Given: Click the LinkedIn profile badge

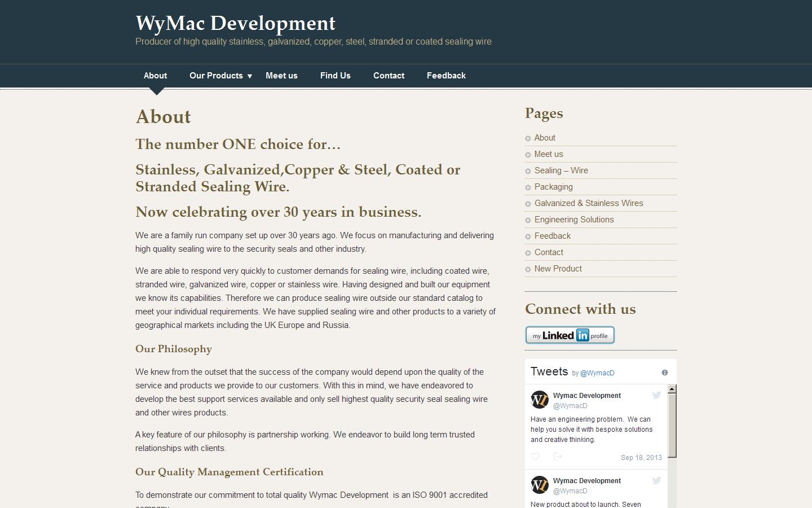Looking at the screenshot, I should 570,335.
